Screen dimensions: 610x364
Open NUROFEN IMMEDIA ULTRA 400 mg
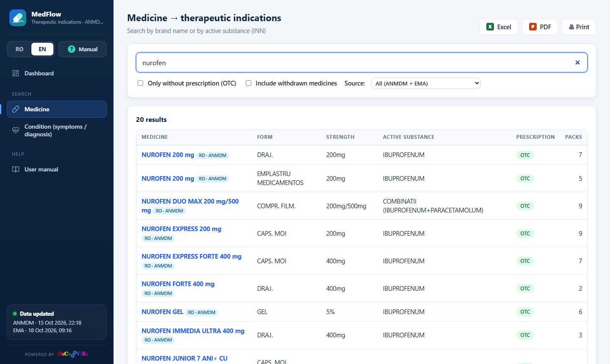(193, 331)
